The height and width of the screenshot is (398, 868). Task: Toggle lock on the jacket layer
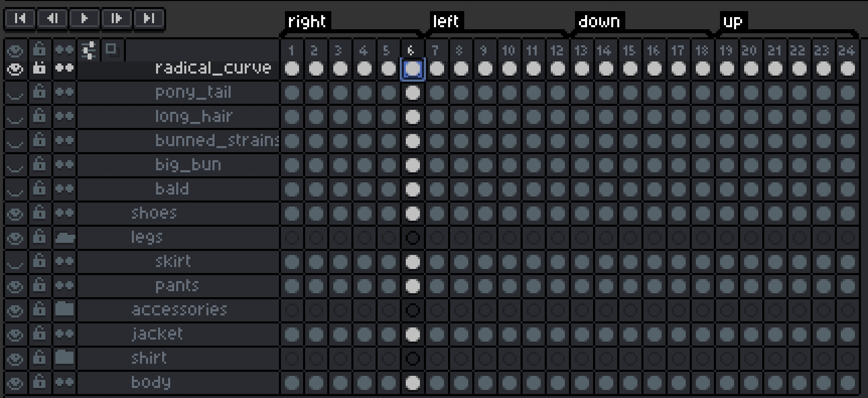tap(39, 334)
